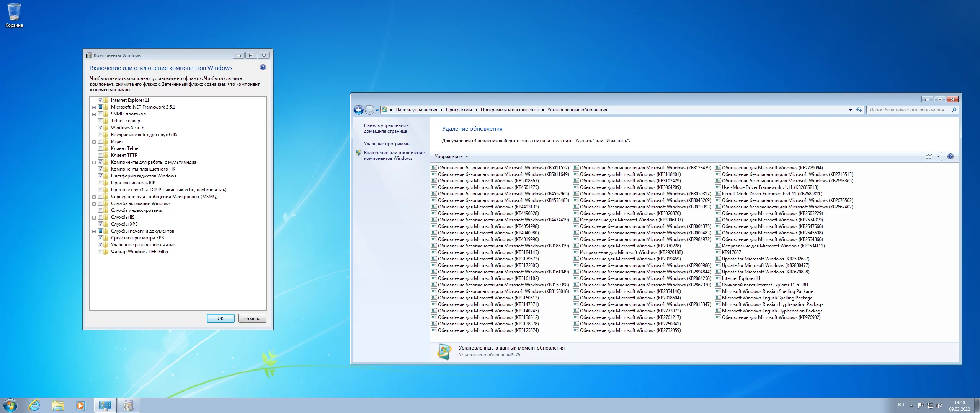The image size is (980, 413).
Task: Expand Microsoft .NET Framework 3.5.1 node
Action: (94, 107)
